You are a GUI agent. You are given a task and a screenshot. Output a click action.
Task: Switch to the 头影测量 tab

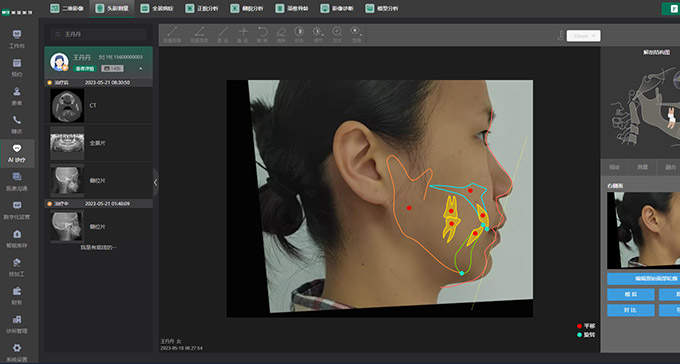(x=112, y=8)
